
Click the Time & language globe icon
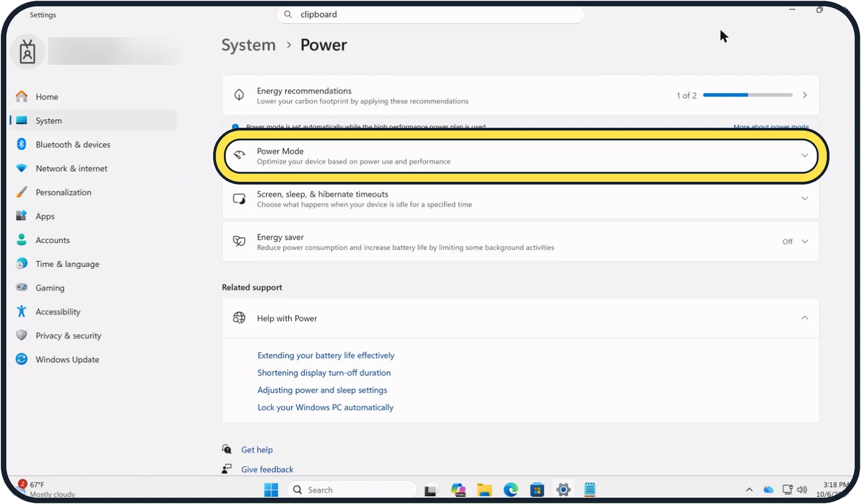pyautogui.click(x=22, y=264)
